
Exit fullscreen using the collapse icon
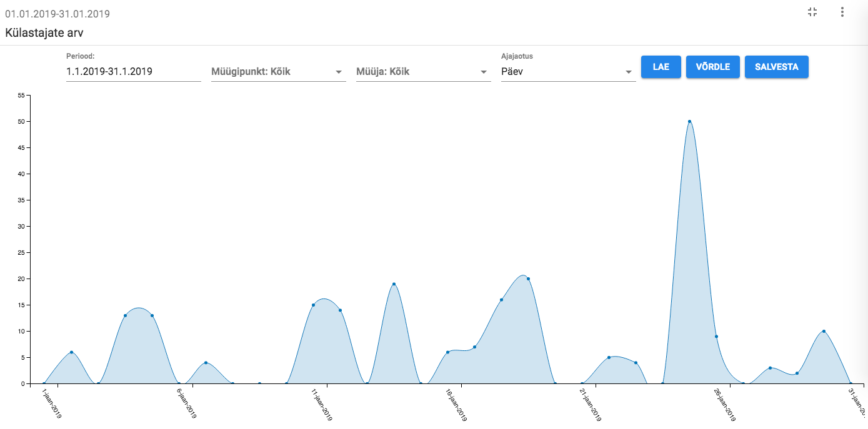click(812, 12)
